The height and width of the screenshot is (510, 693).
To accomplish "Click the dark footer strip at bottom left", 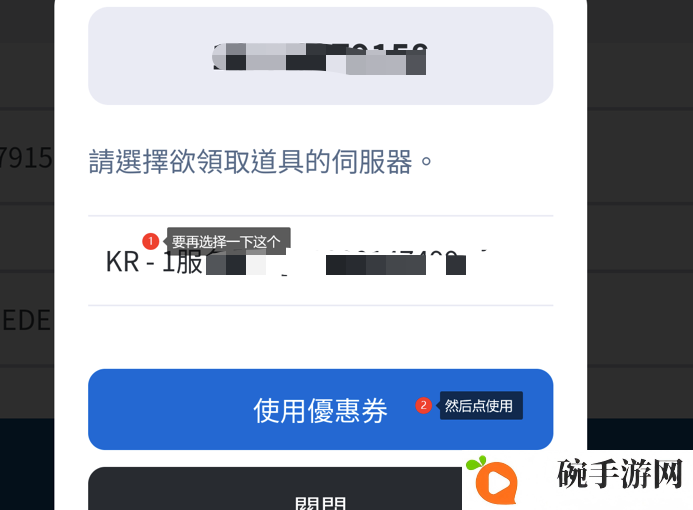I will 27,464.
